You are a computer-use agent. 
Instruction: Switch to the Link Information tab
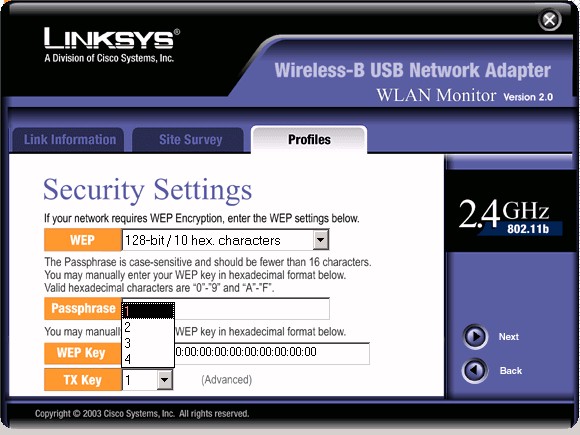coord(68,140)
